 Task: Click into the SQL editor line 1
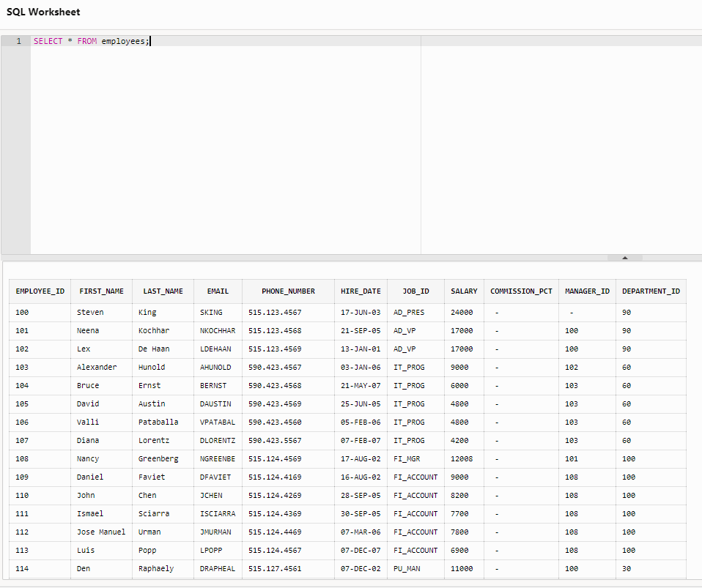tap(366, 41)
